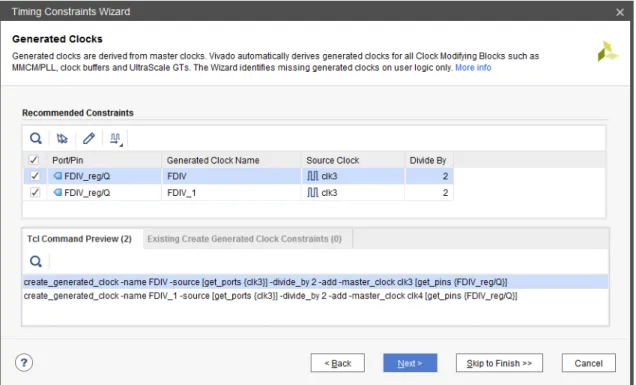Viewport: 636px width, 385px height.
Task: Proceed with the Next button
Action: (410, 363)
